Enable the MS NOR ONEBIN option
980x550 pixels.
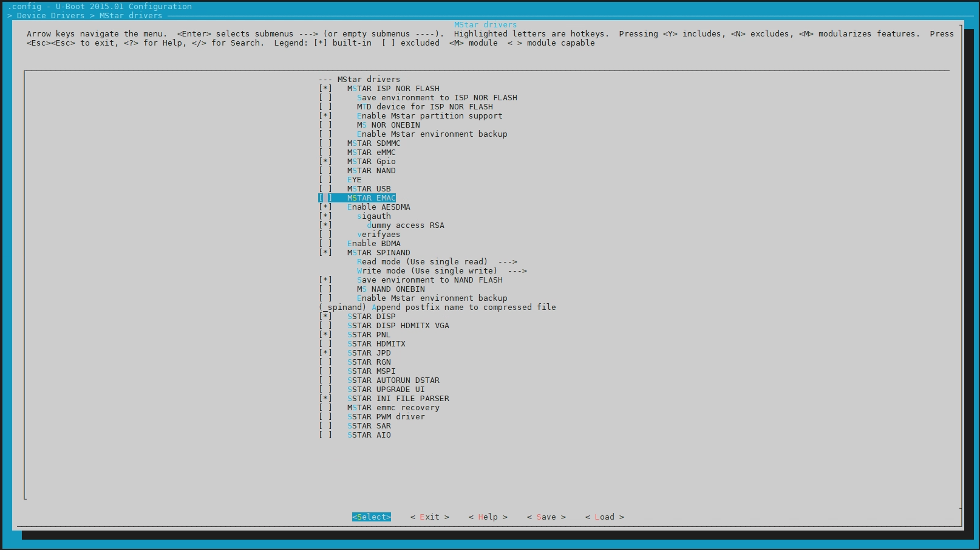[x=369, y=125]
